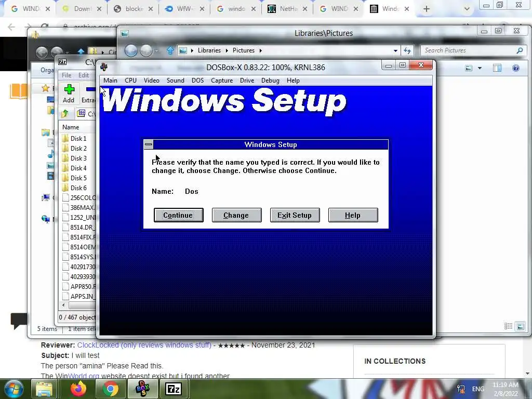This screenshot has height=399, width=532.
Task: Select the Disk 2 folder in 7-Zip
Action: point(78,148)
